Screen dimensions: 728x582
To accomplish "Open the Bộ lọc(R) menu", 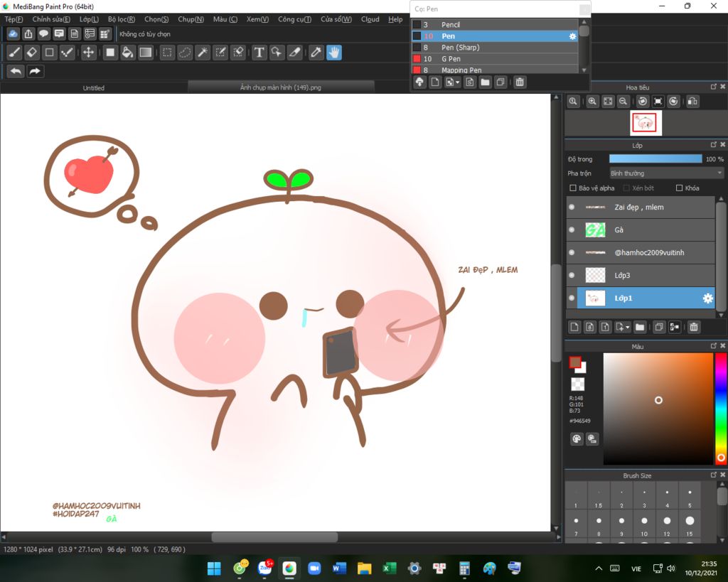I will tap(121, 19).
